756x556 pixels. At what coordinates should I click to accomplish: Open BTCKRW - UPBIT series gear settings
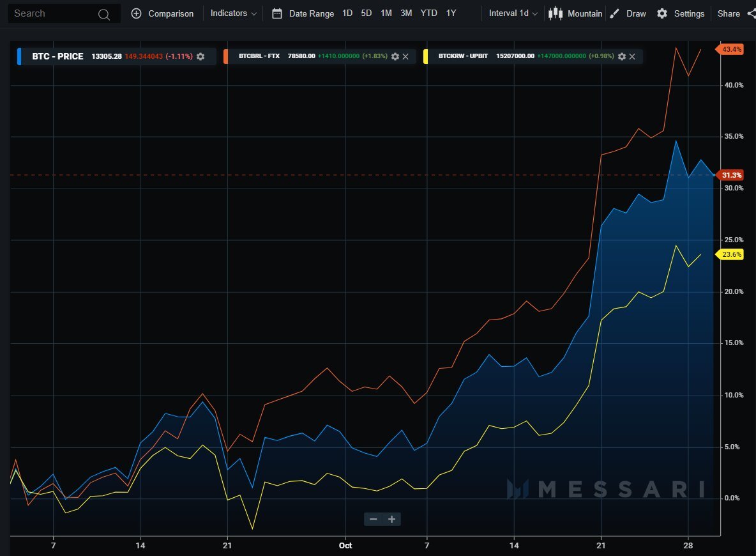622,56
